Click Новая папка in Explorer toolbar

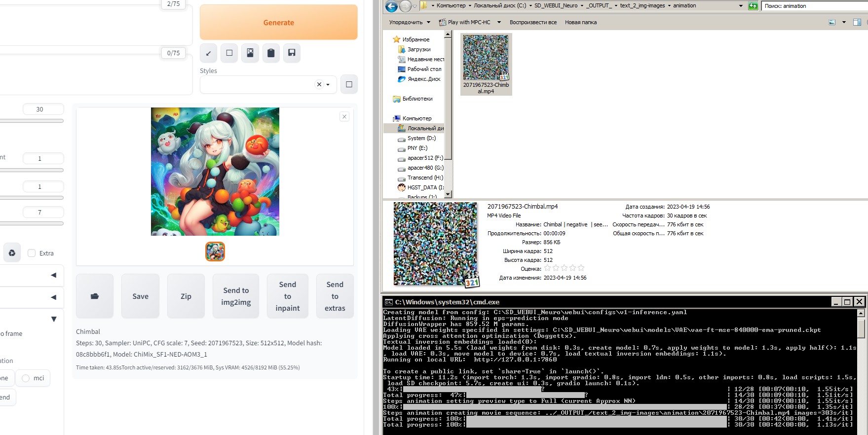coord(581,22)
